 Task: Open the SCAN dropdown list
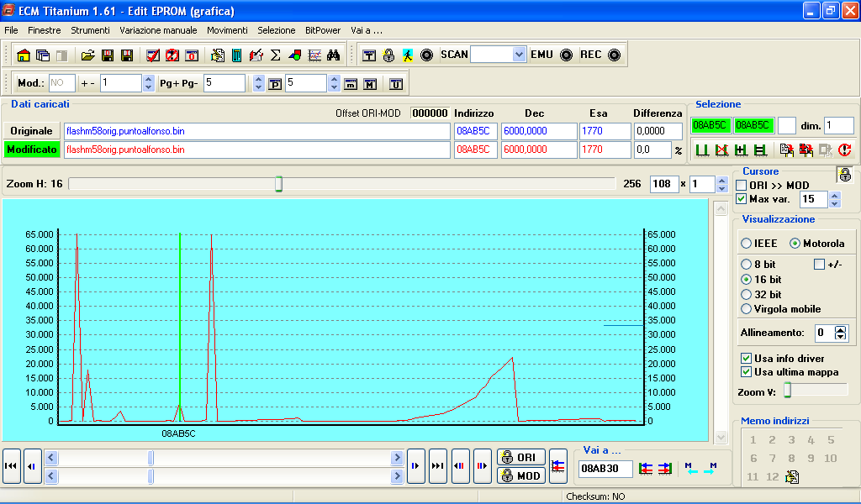[518, 55]
